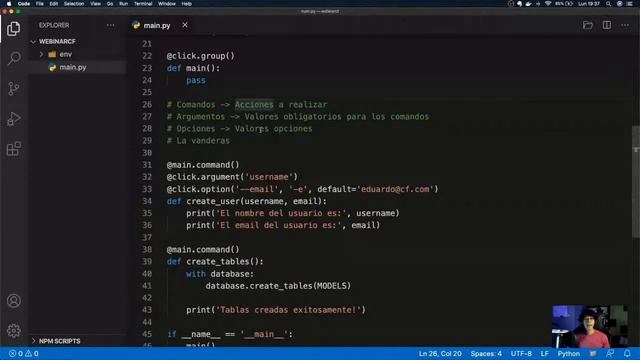640x360 pixels.
Task: Open the Code application menu
Action: [x=24, y=4]
